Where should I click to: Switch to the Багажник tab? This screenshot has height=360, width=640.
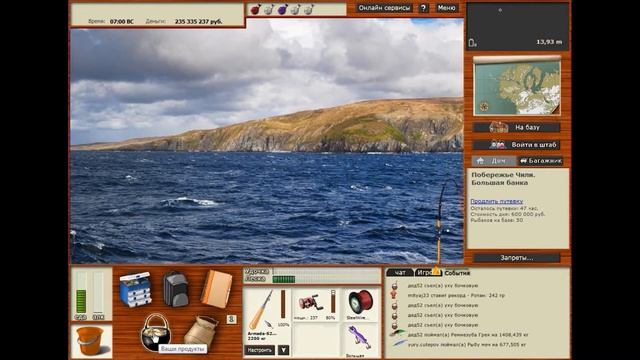tap(540, 161)
